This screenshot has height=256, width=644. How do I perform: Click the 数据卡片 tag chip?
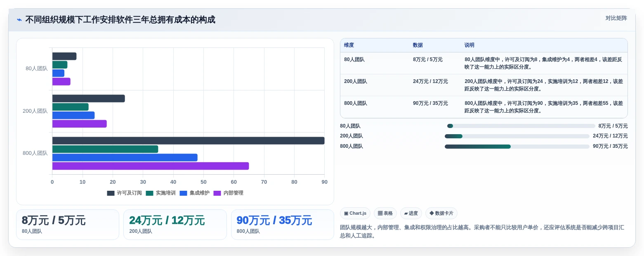[441, 213]
